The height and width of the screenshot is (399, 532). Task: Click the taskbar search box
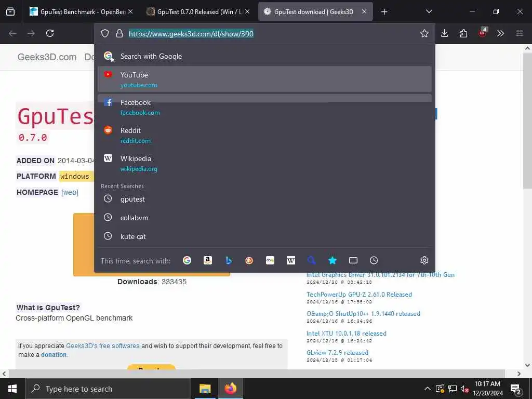coord(108,389)
